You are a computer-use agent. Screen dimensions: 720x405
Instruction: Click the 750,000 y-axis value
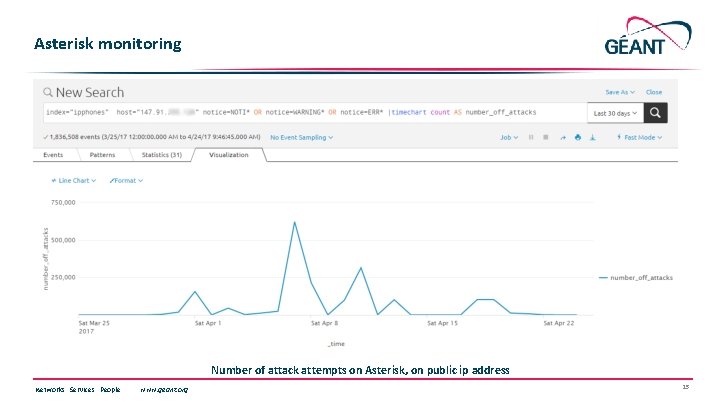[63, 202]
